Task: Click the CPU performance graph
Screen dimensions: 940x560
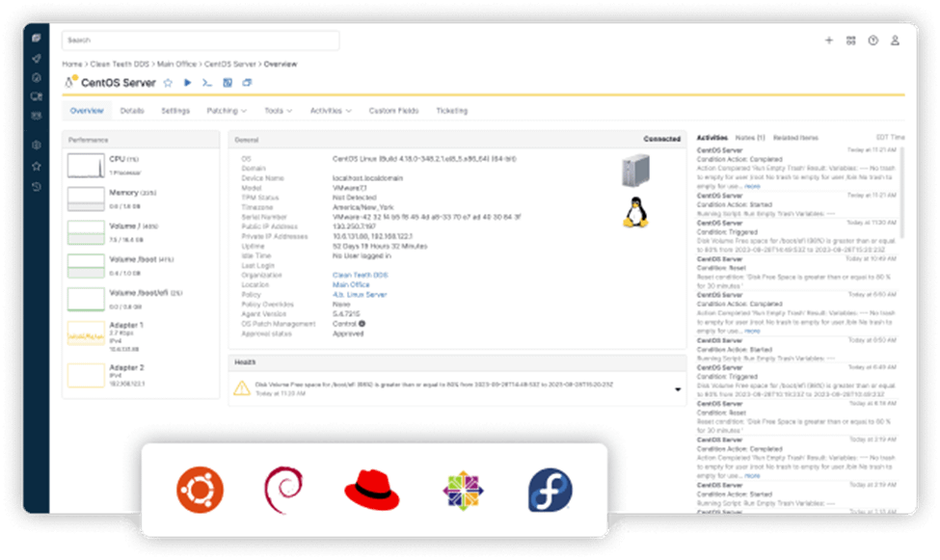Action: click(x=86, y=166)
